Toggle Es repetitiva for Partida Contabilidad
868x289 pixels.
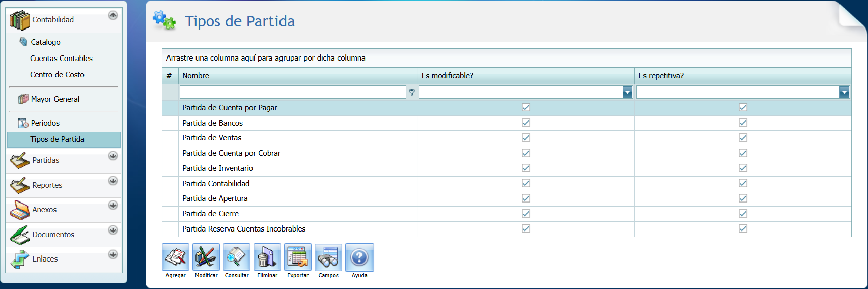[743, 183]
